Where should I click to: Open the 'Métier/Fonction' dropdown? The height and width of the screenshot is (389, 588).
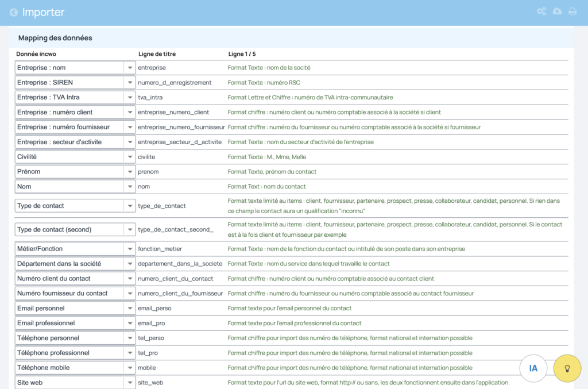click(x=75, y=249)
